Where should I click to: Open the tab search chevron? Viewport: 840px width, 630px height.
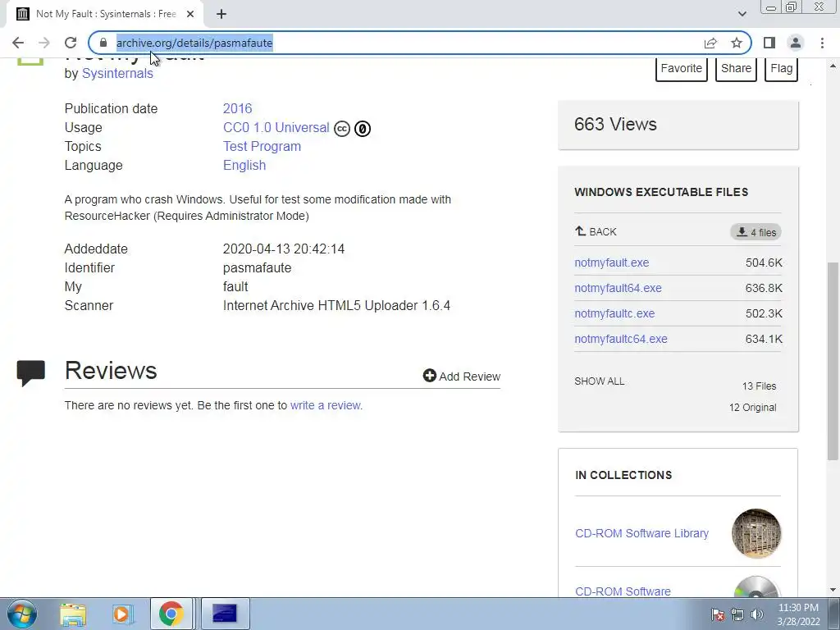point(742,14)
